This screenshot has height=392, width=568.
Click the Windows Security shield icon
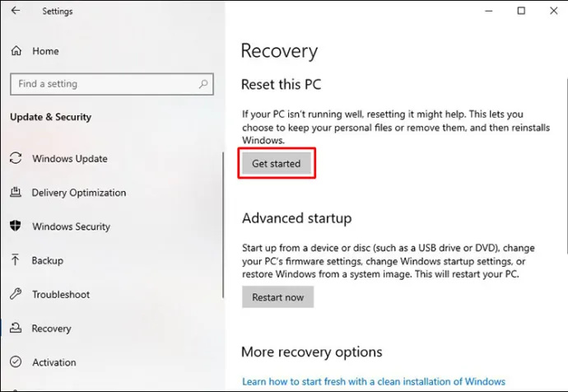(x=16, y=226)
